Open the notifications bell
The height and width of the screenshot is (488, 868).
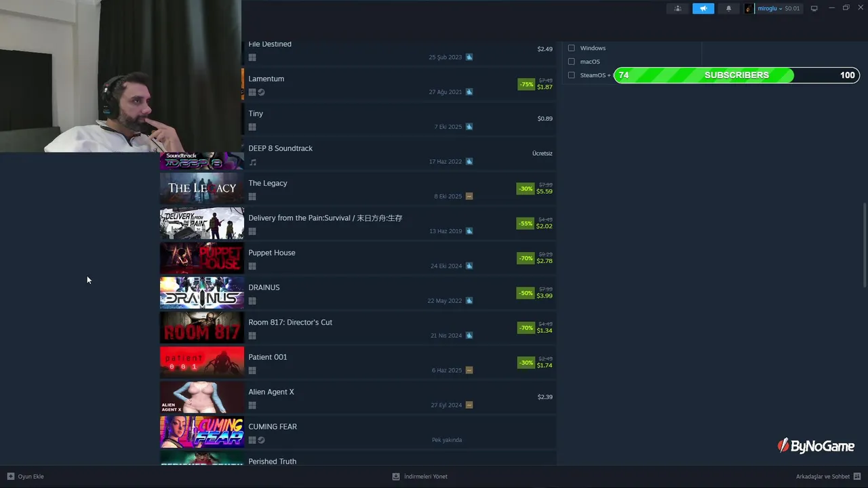point(729,8)
